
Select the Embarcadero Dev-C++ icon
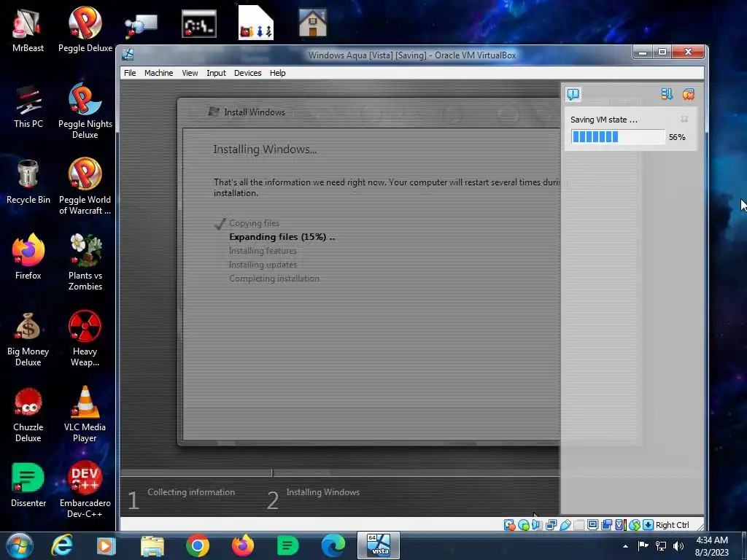[85, 489]
